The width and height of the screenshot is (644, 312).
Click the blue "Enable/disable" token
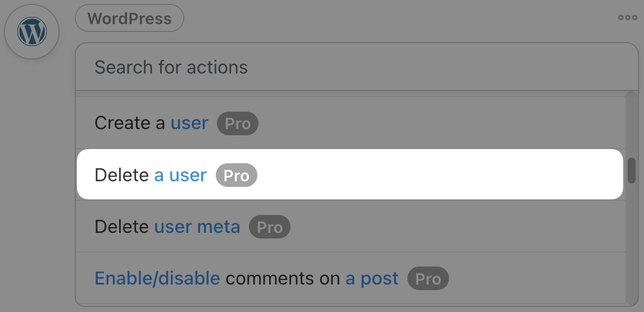[157, 278]
